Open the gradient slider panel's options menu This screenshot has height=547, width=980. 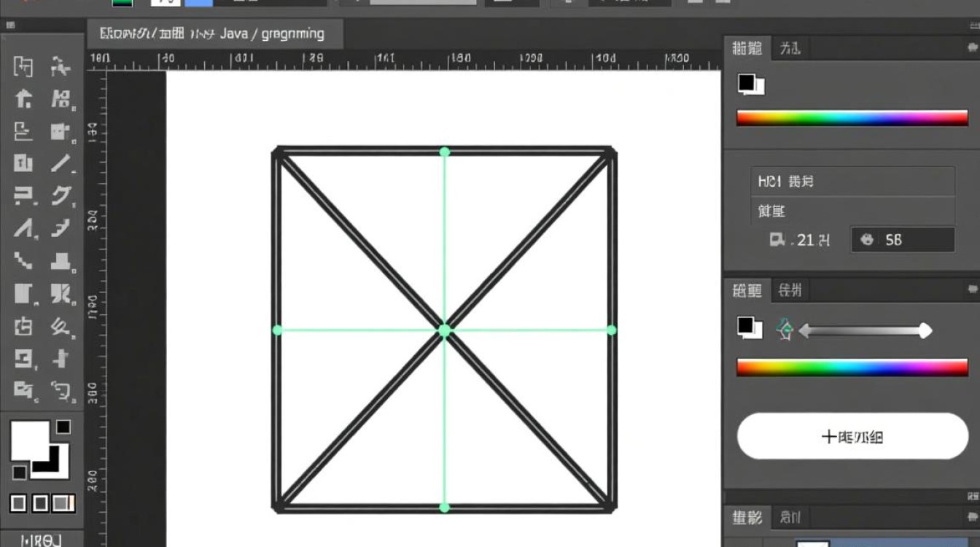[971, 290]
